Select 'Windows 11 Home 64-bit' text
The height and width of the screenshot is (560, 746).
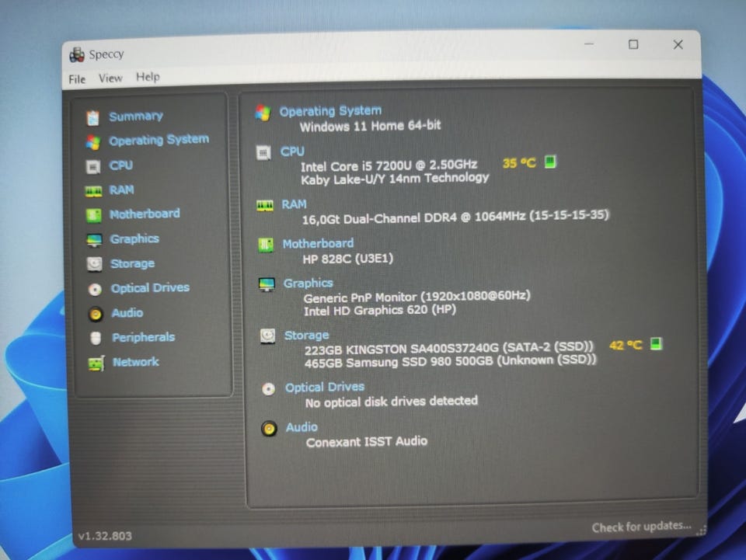click(370, 126)
